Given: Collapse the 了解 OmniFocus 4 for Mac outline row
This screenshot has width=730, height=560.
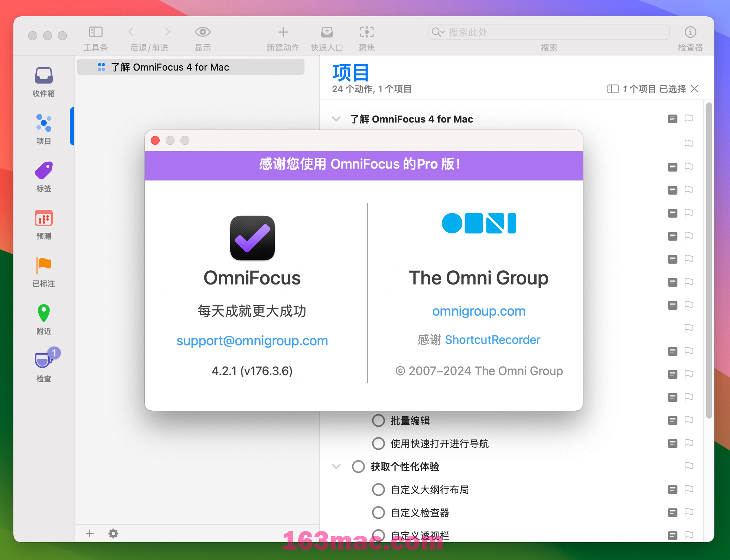Looking at the screenshot, I should point(336,119).
